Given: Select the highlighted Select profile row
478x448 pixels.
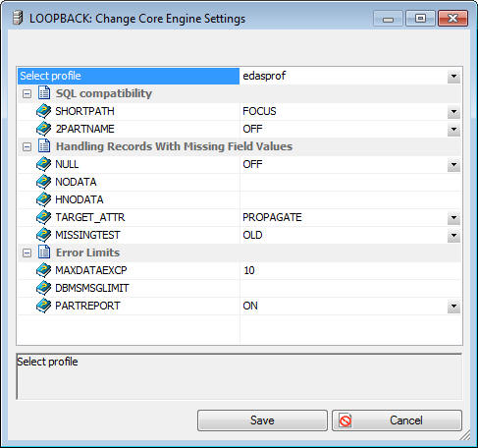Looking at the screenshot, I should 129,76.
